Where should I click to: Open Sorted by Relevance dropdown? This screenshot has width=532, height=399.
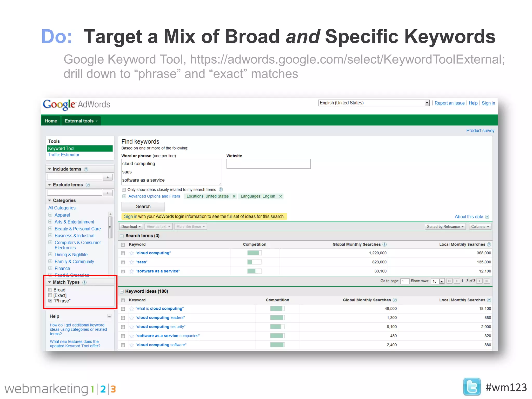tap(445, 227)
